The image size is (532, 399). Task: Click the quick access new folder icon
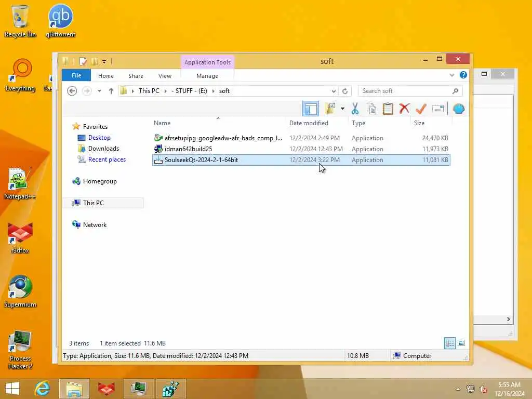pyautogui.click(x=94, y=61)
